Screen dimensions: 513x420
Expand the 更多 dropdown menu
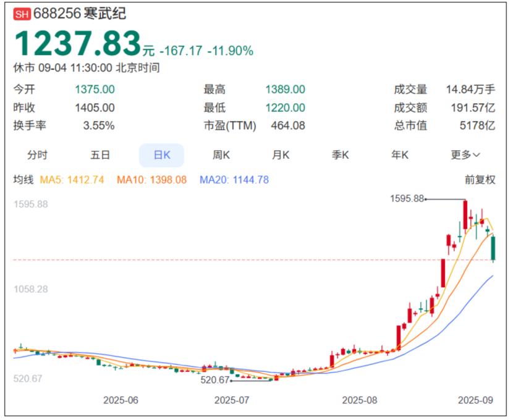pyautogui.click(x=465, y=155)
